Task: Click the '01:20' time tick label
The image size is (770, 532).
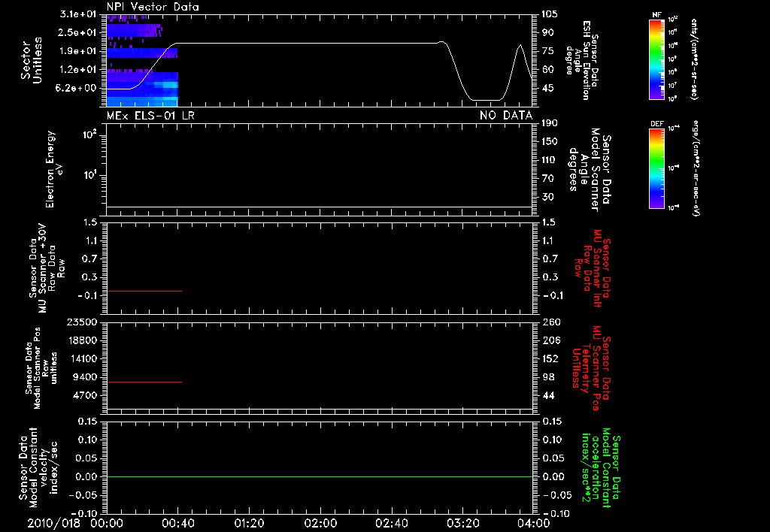Action: [x=249, y=523]
